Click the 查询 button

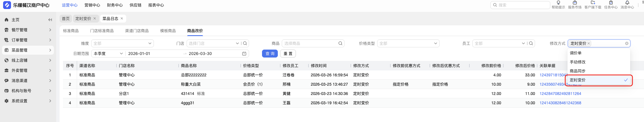270,54
